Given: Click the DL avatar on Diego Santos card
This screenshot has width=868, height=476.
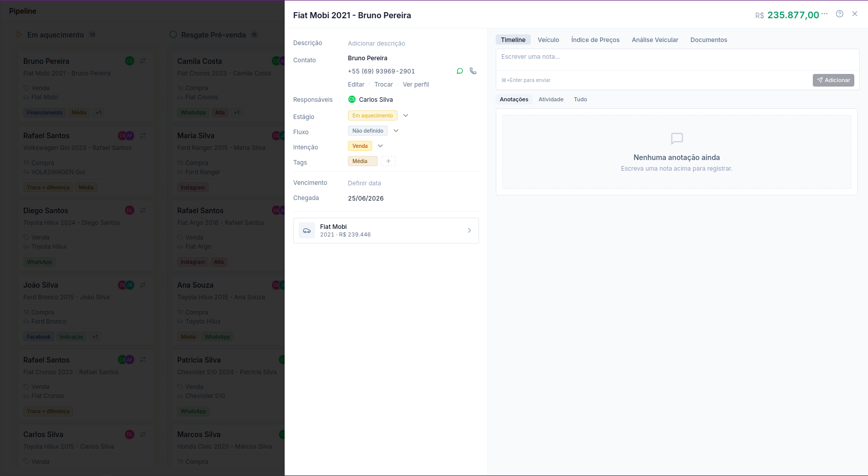Looking at the screenshot, I should tap(130, 210).
